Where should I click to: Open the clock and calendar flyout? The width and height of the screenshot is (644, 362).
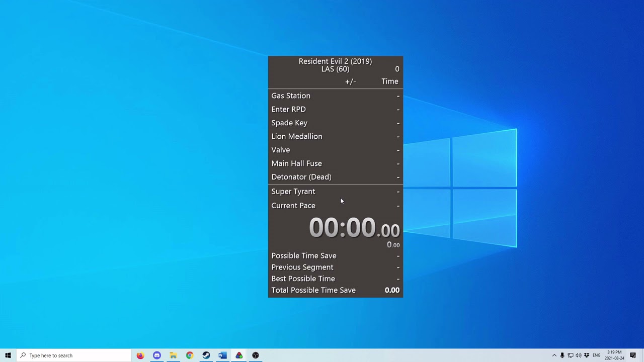[x=615, y=355]
